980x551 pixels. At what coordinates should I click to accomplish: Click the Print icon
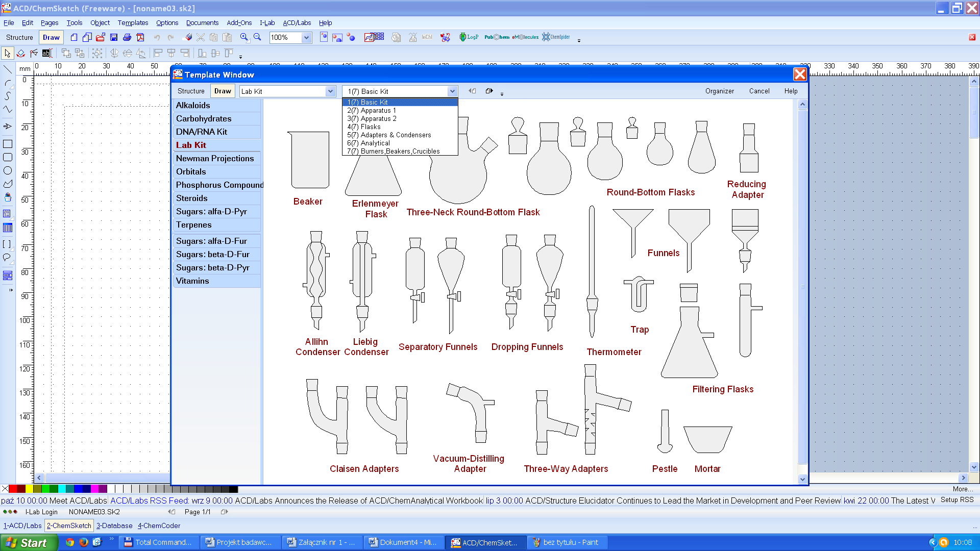coord(127,37)
